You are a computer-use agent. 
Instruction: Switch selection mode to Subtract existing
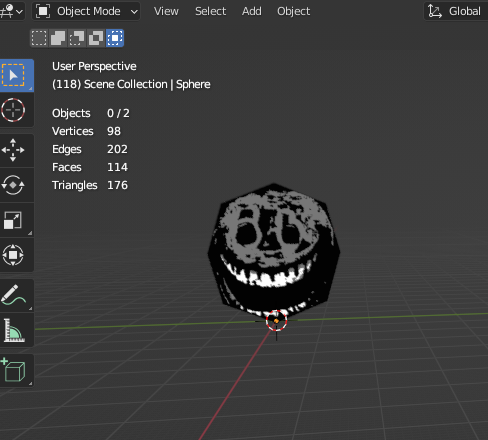point(77,38)
